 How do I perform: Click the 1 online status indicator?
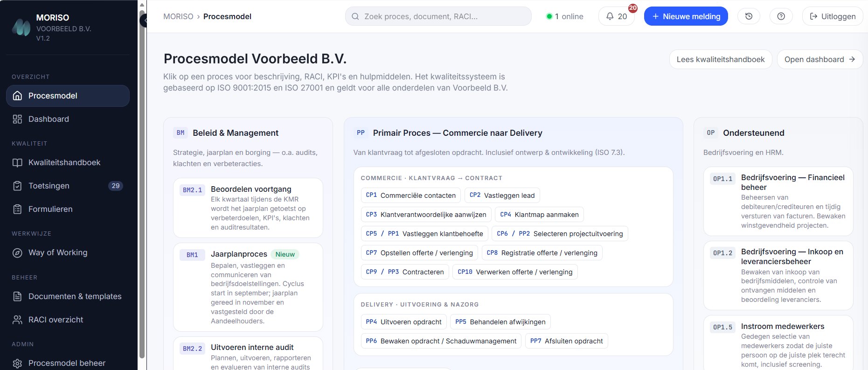[x=565, y=16]
